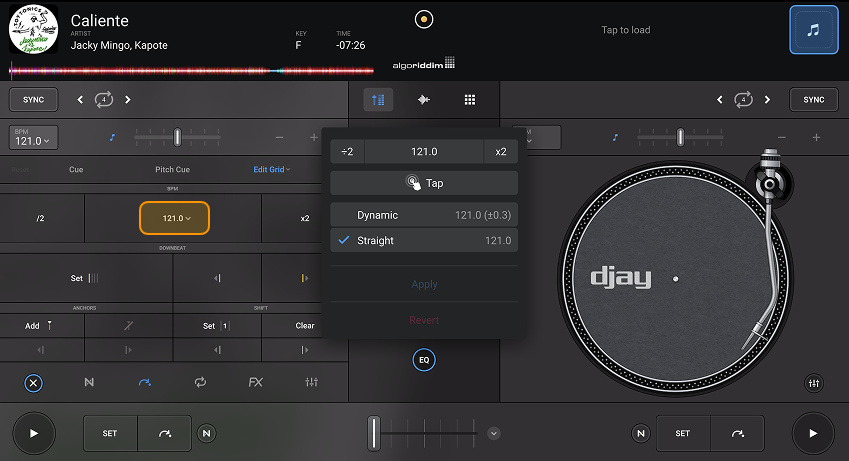Play the left deck
The image size is (849, 461).
coord(34,433)
